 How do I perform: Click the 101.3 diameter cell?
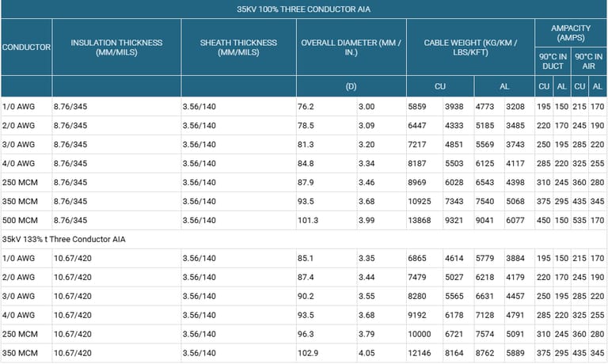309,220
